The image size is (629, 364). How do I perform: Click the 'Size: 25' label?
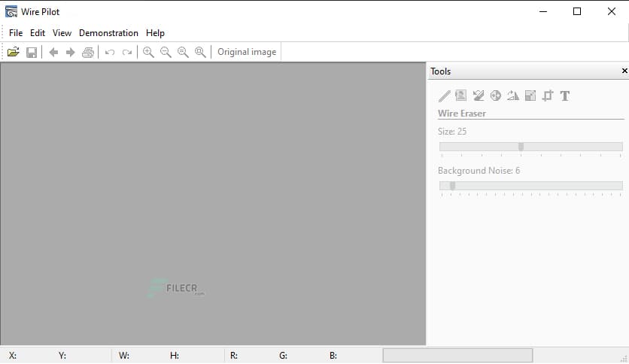click(x=452, y=132)
